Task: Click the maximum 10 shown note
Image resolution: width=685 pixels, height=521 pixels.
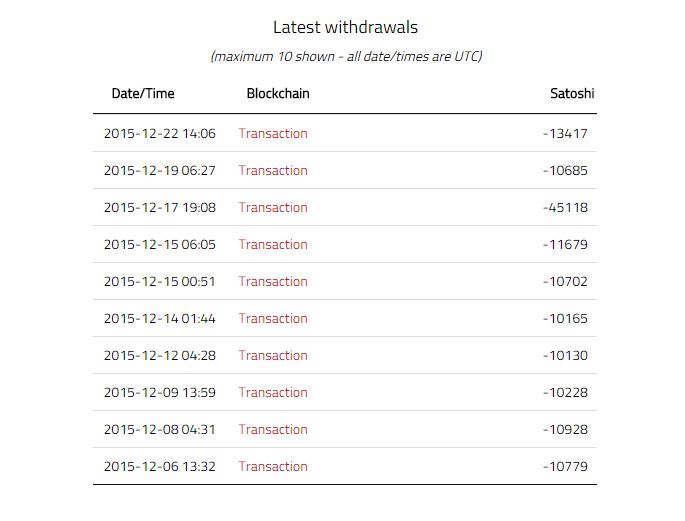Action: pyautogui.click(x=346, y=57)
